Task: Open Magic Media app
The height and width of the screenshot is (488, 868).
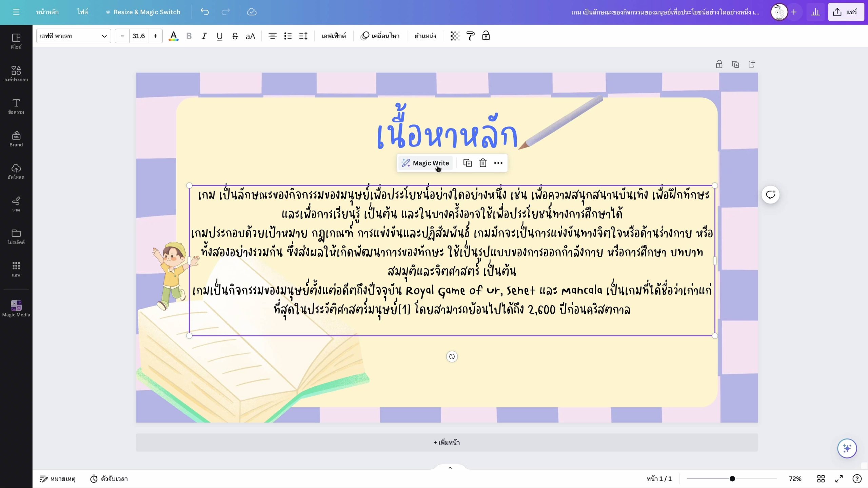Action: [x=16, y=308]
